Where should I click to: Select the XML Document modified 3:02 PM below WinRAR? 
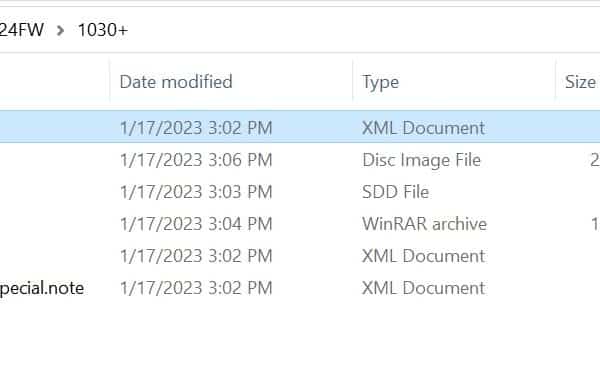coord(300,256)
